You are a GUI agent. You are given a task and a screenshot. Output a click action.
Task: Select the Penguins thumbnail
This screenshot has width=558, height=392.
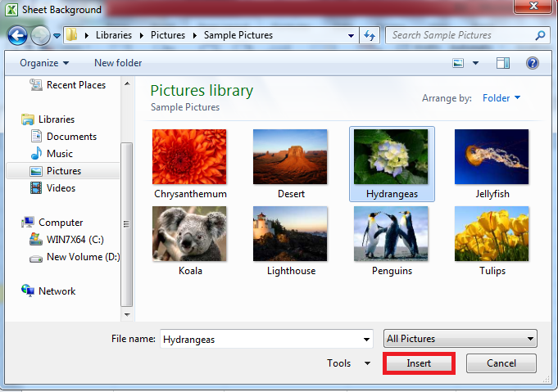[391, 234]
